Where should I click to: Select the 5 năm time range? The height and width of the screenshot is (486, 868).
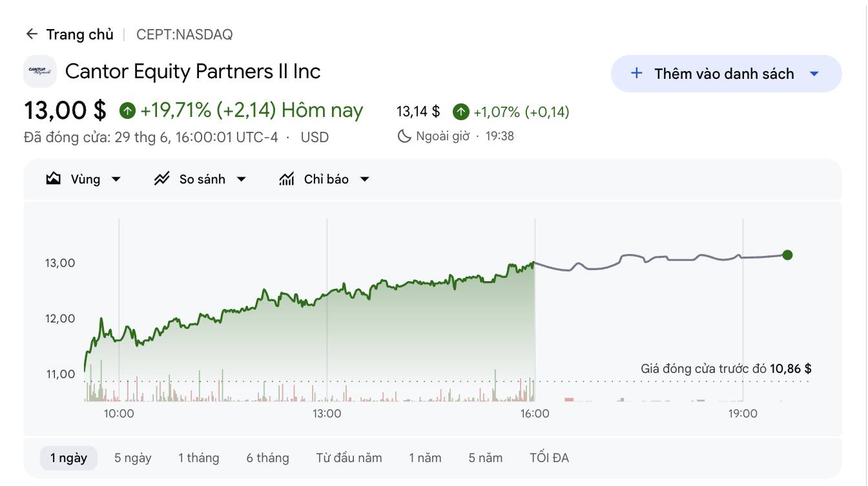(x=486, y=458)
